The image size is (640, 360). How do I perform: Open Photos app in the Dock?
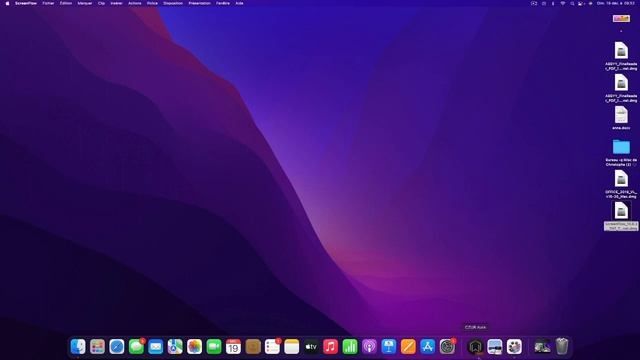tap(195, 347)
